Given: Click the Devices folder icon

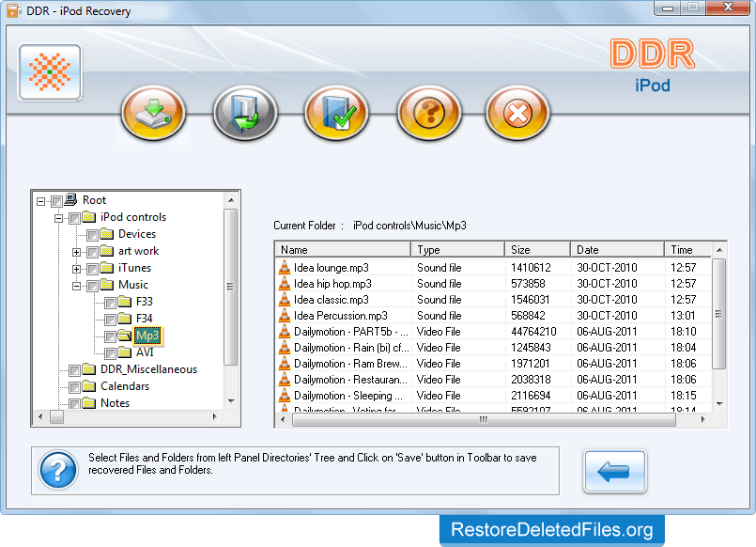Looking at the screenshot, I should click(106, 234).
